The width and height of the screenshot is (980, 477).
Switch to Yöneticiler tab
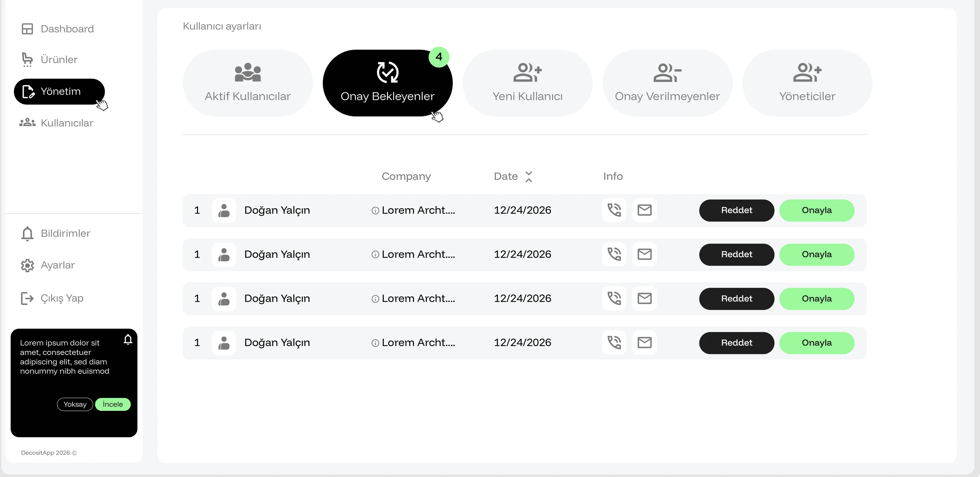pyautogui.click(x=807, y=83)
